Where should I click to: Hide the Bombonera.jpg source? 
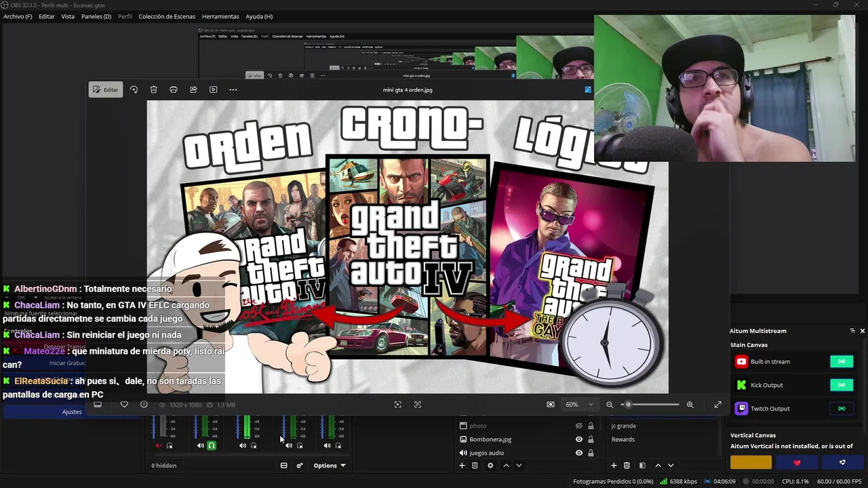point(579,439)
